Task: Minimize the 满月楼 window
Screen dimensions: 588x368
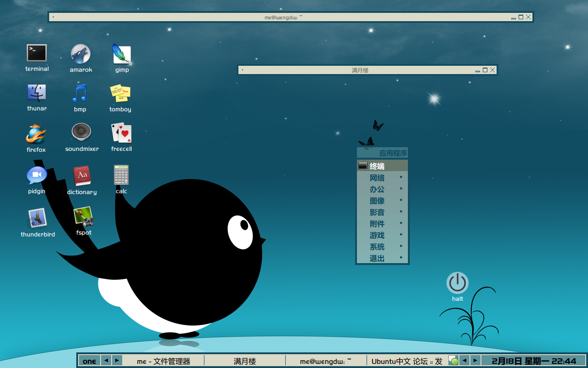Action: coord(478,71)
